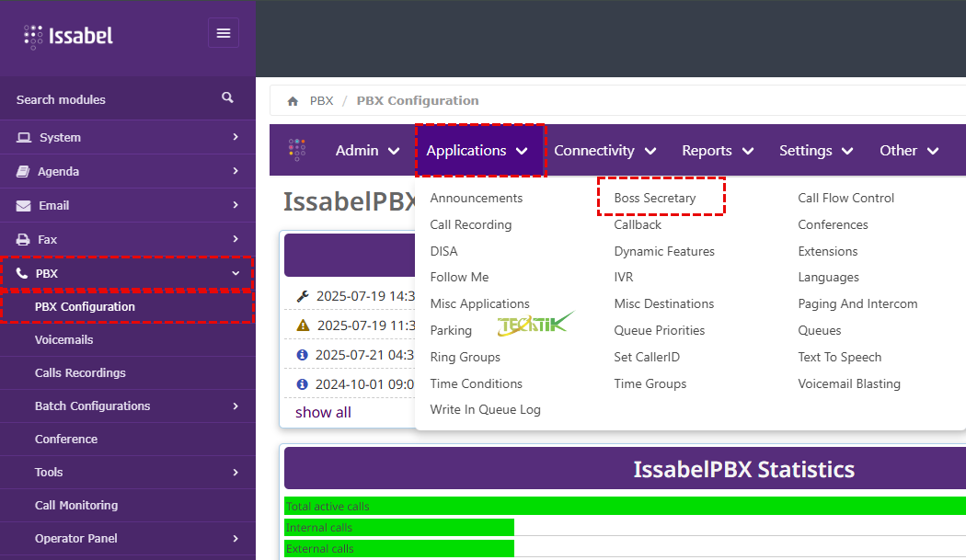This screenshot has height=560, width=966.
Task: Open the Admin dropdown menu
Action: [368, 150]
